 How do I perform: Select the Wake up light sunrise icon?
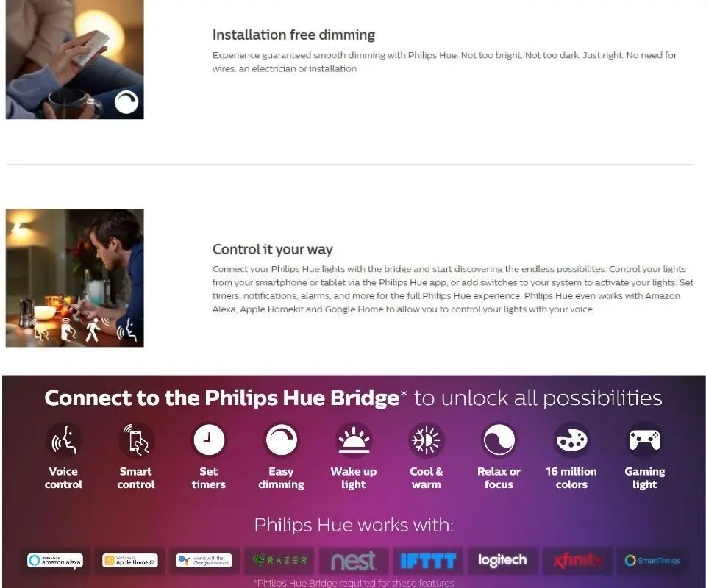click(354, 440)
